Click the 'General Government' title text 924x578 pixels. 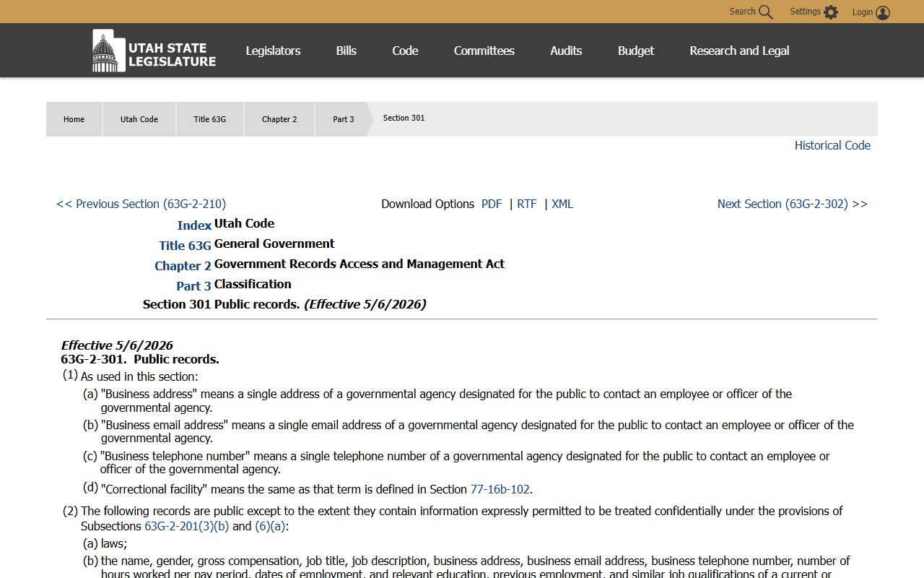pyautogui.click(x=274, y=243)
